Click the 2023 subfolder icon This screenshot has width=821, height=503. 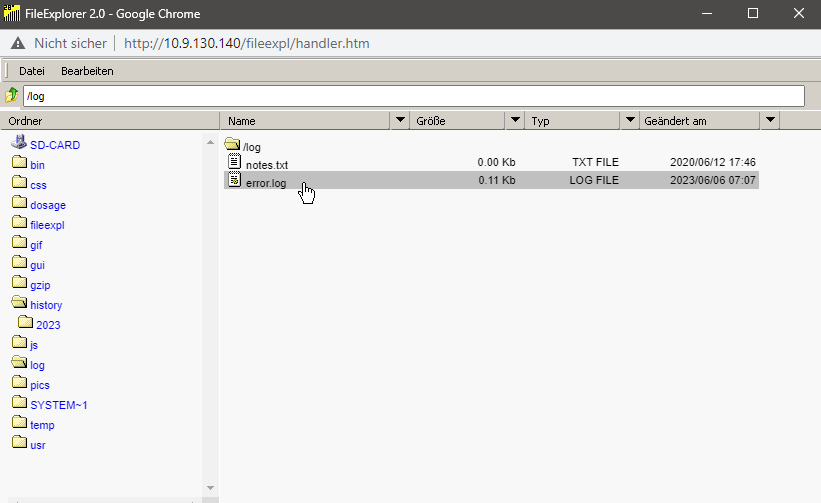(x=25, y=322)
